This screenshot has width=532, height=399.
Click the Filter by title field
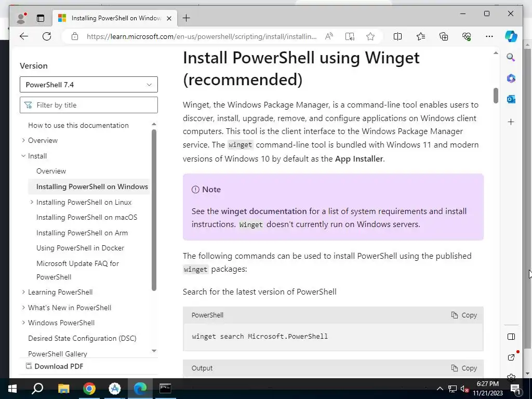88,105
